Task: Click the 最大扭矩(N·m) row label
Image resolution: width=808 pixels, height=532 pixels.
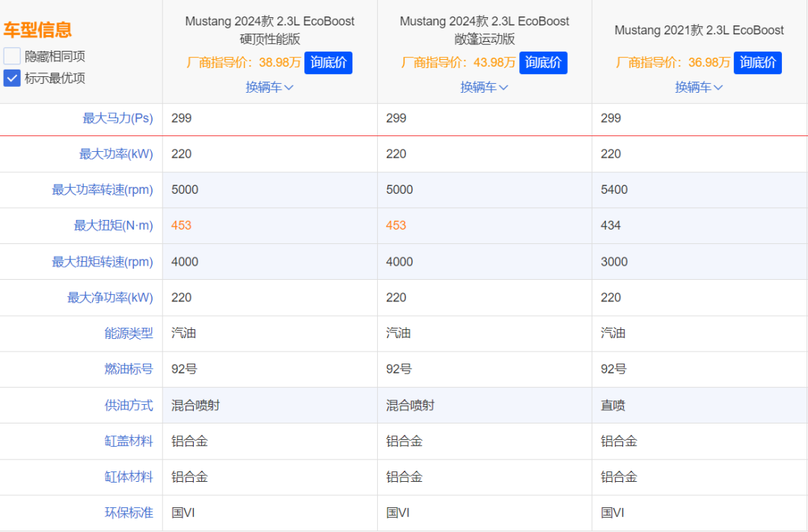Action: click(x=114, y=225)
